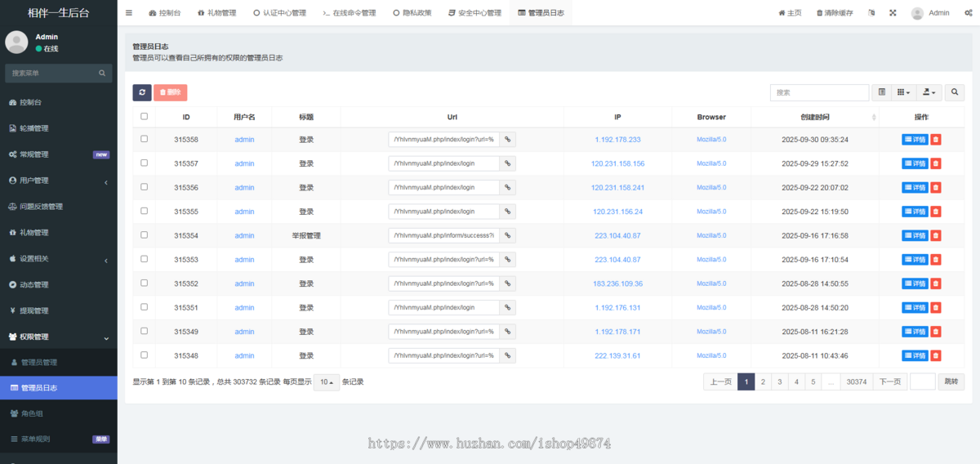Viewport: 980px width, 464px height.
Task: Click the red 删除 button
Action: (x=171, y=92)
